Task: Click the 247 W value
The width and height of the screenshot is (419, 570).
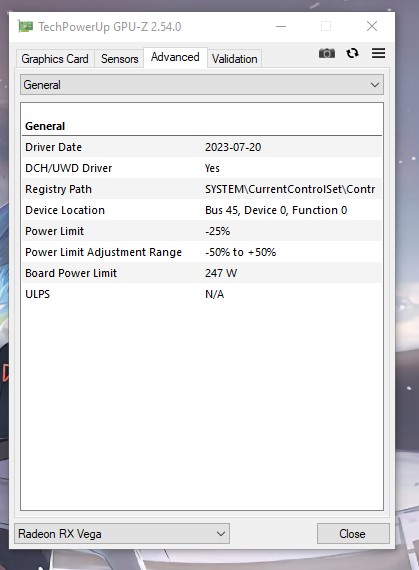Action: click(x=221, y=273)
